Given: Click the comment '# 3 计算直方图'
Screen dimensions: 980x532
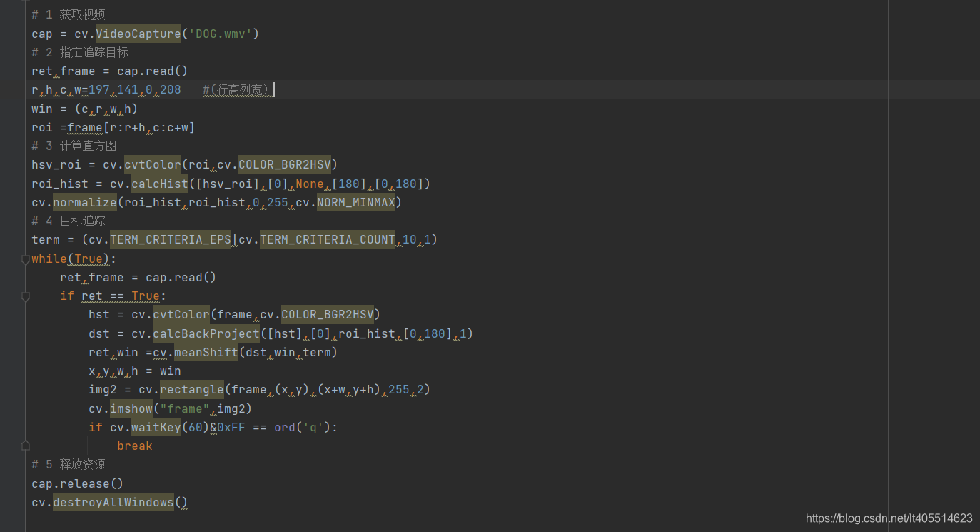Looking at the screenshot, I should tap(74, 146).
